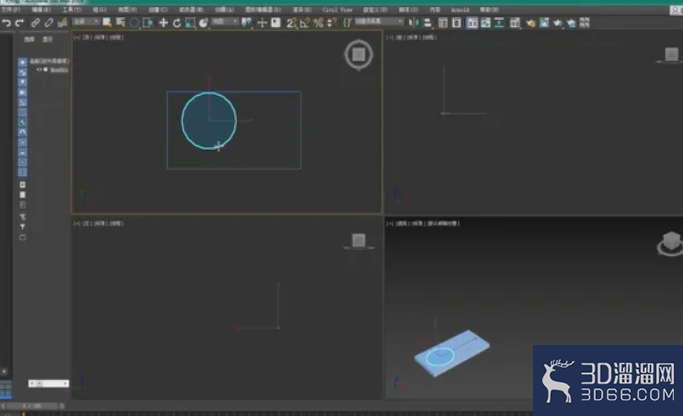
Task: Click the Use Pivot Point Center tool
Action: (247, 23)
